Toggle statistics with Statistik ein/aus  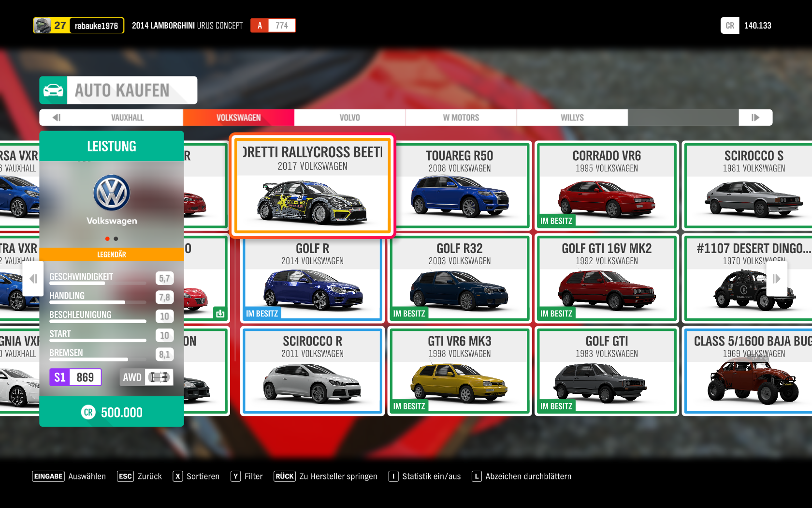(x=425, y=477)
